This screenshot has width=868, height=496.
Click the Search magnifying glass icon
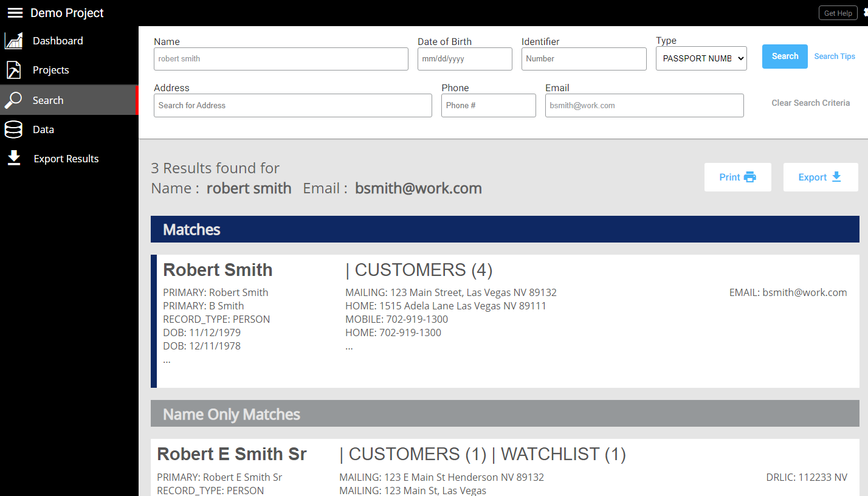click(x=13, y=100)
